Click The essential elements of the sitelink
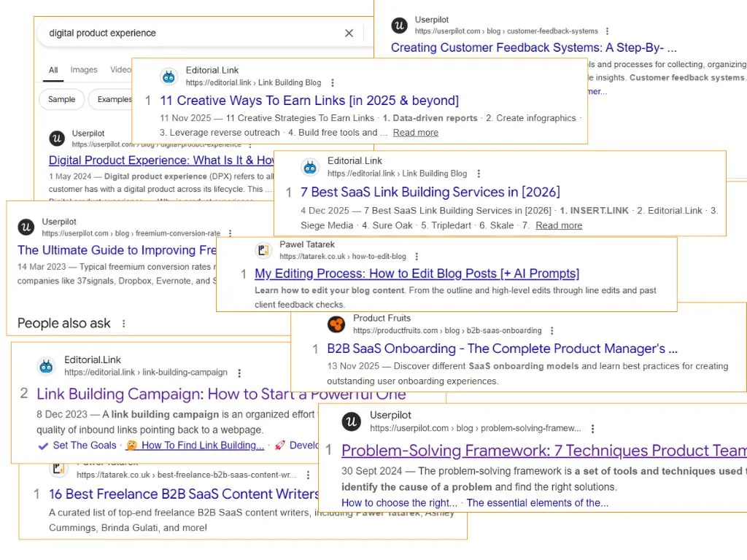This screenshot has width=747, height=560. [x=538, y=503]
